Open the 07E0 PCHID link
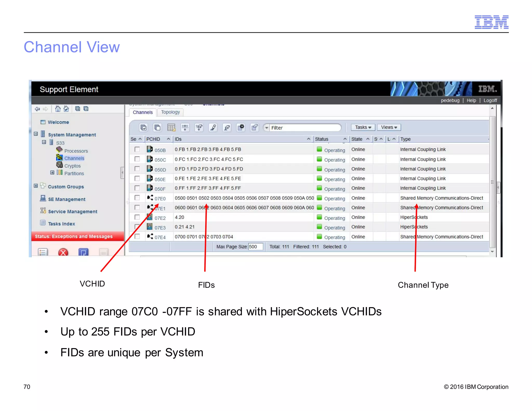 click(x=160, y=198)
